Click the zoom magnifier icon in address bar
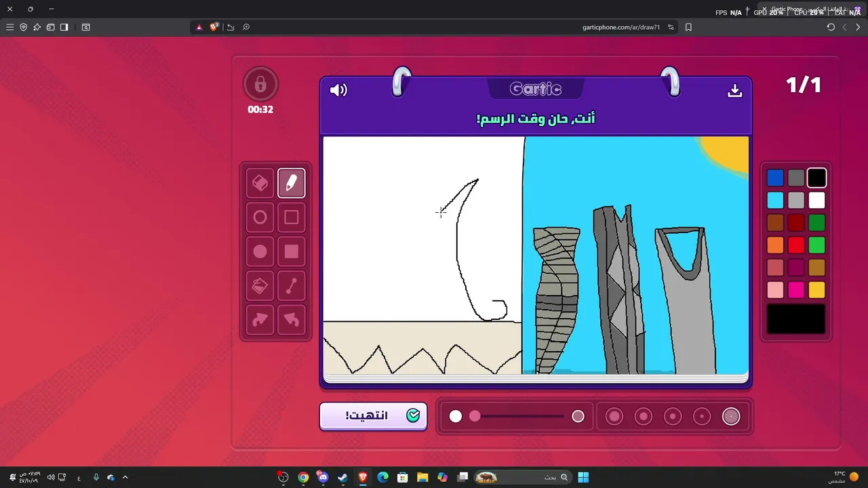The height and width of the screenshot is (488, 868). pyautogui.click(x=246, y=27)
